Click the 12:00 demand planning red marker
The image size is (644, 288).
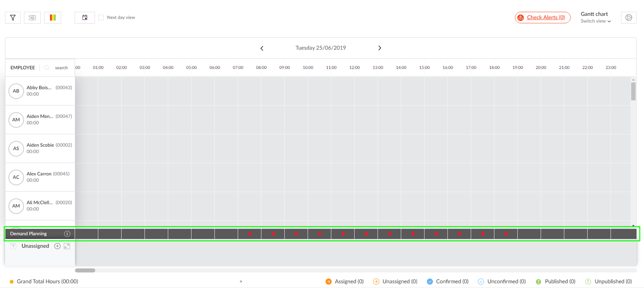click(x=366, y=234)
